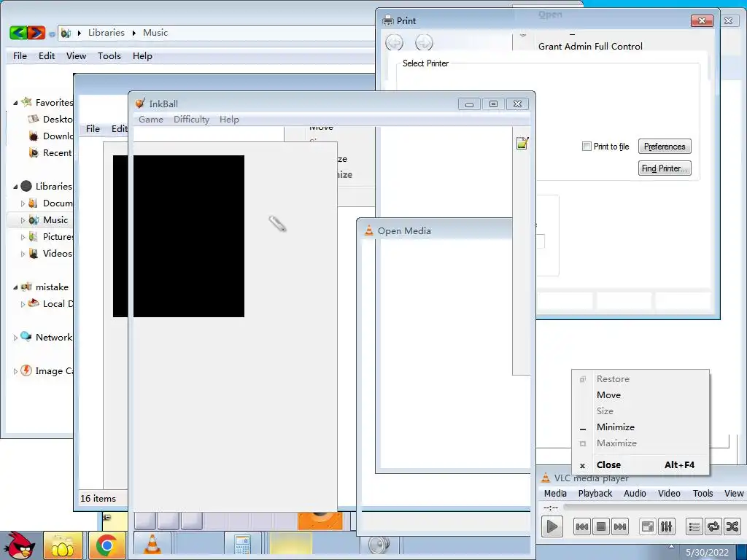
Task: Click the InkBall title bar icon
Action: 139,104
